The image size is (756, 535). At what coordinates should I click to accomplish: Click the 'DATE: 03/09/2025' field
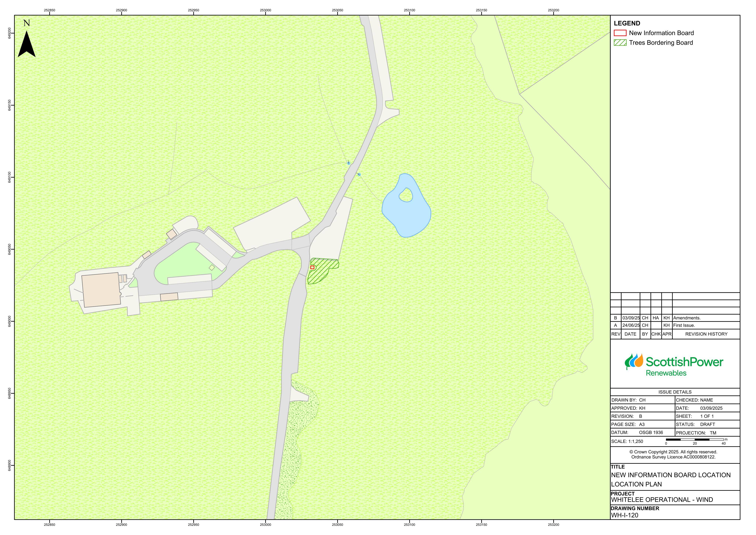coord(707,408)
